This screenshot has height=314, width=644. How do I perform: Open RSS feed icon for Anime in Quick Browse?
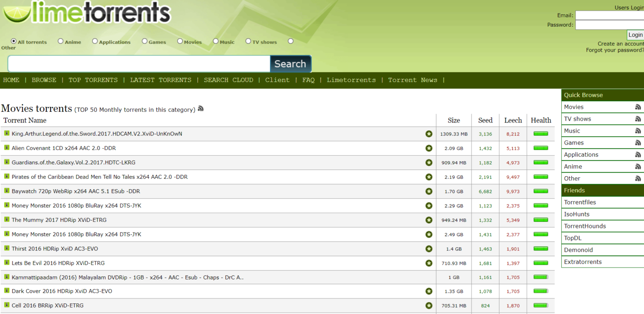pos(638,167)
